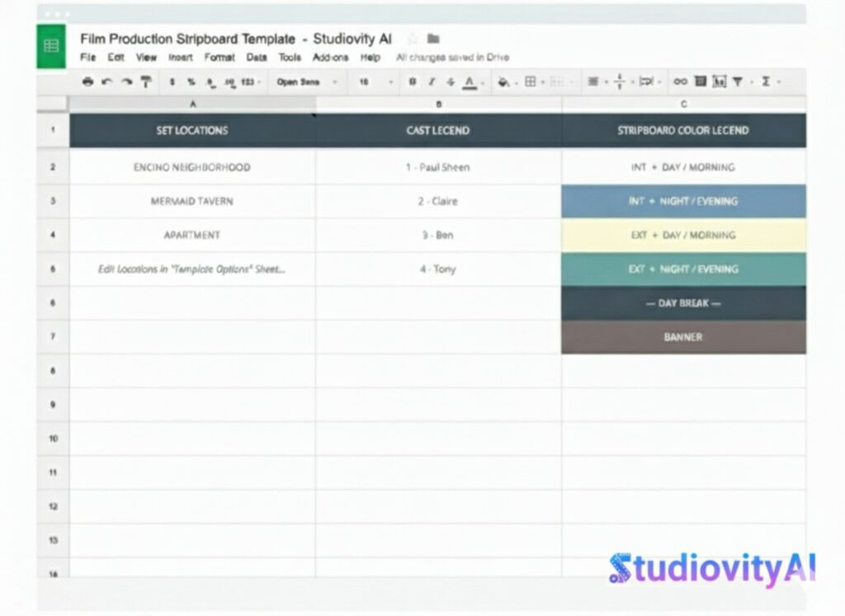Select the 'Edit Locations in Template Options' cell
This screenshot has height=616, width=845.
tap(192, 269)
